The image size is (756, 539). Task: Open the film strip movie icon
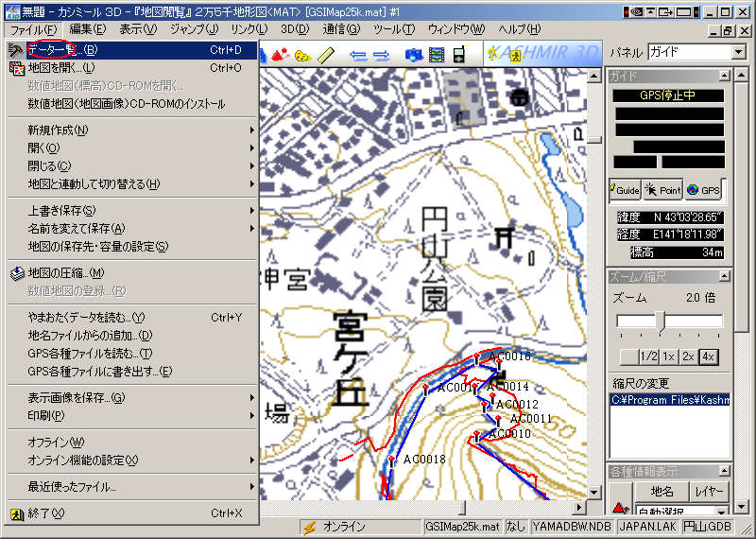click(437, 55)
